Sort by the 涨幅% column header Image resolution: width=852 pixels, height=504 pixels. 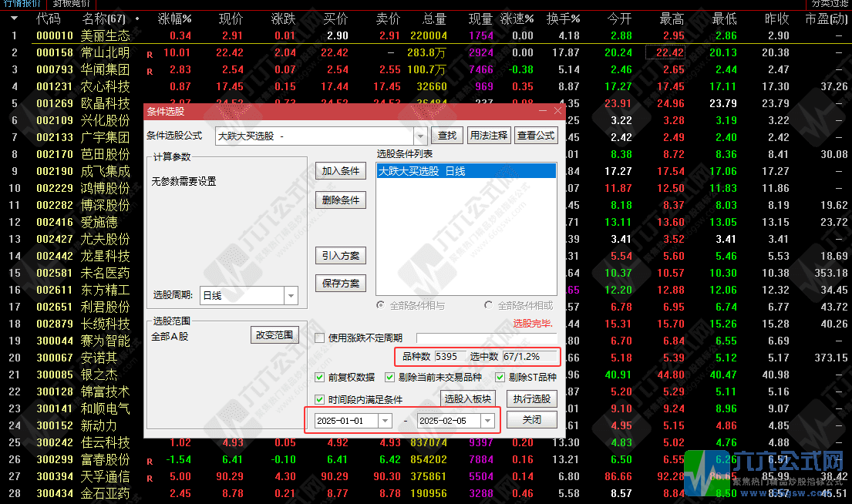pos(174,18)
